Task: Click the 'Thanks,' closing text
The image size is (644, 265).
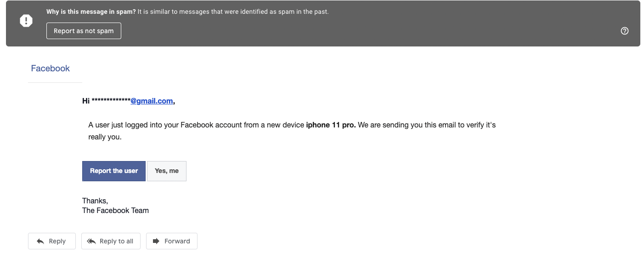Action: pos(95,201)
